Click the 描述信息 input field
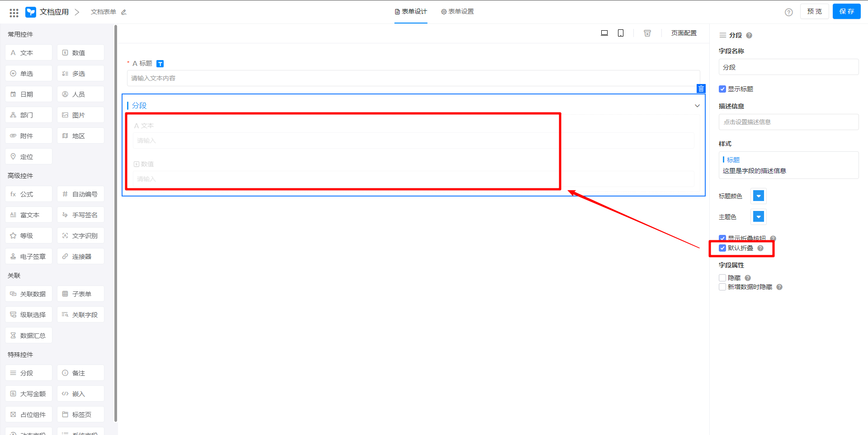 coord(788,122)
